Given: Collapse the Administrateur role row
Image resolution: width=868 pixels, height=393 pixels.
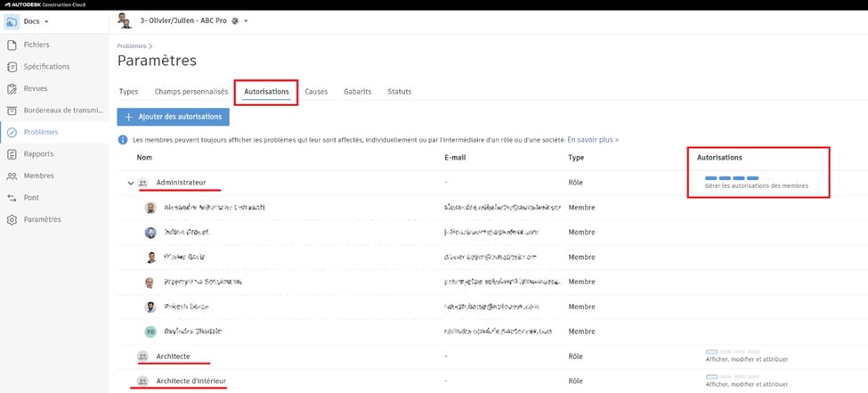Looking at the screenshot, I should tap(131, 183).
